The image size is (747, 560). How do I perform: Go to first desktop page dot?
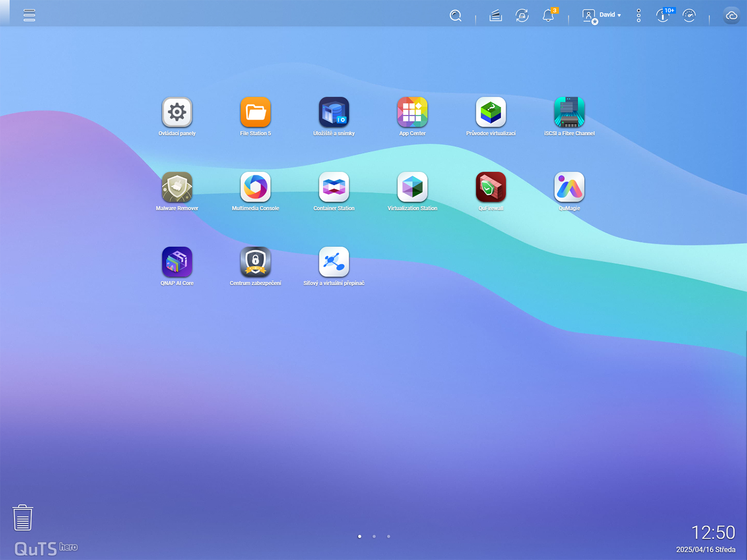coord(359,536)
